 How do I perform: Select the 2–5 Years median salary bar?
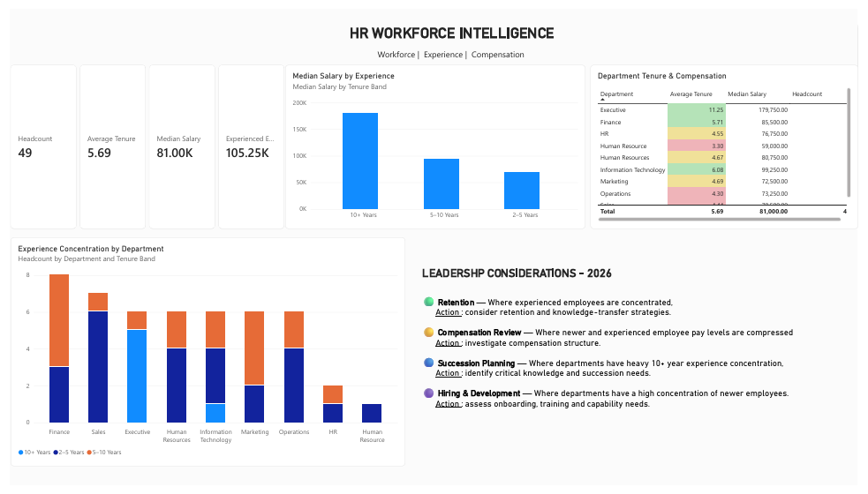pyautogui.click(x=522, y=191)
